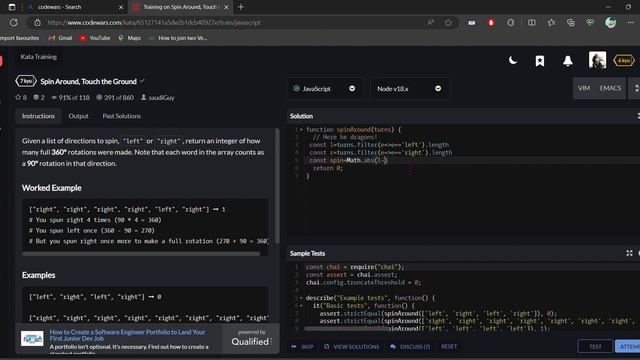The width and height of the screenshot is (640, 360).
Task: Refresh the browser page
Action: (13, 22)
